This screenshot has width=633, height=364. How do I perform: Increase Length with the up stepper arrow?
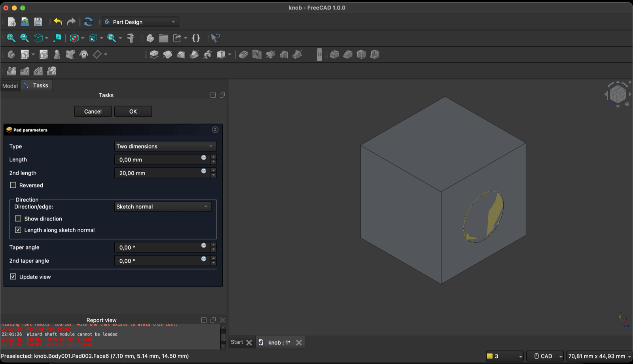214,157
